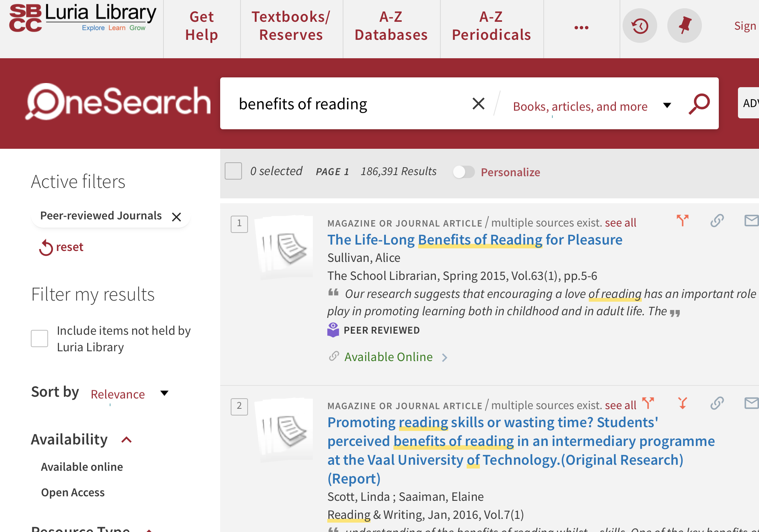Collapse the Availability section

click(126, 440)
